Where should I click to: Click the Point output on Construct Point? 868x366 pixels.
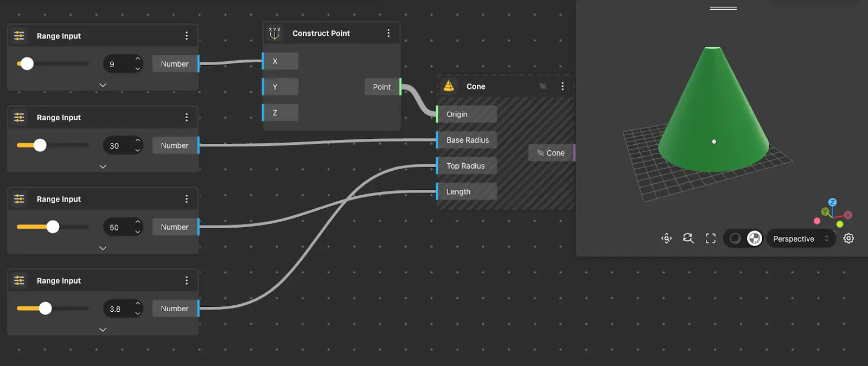click(x=382, y=87)
